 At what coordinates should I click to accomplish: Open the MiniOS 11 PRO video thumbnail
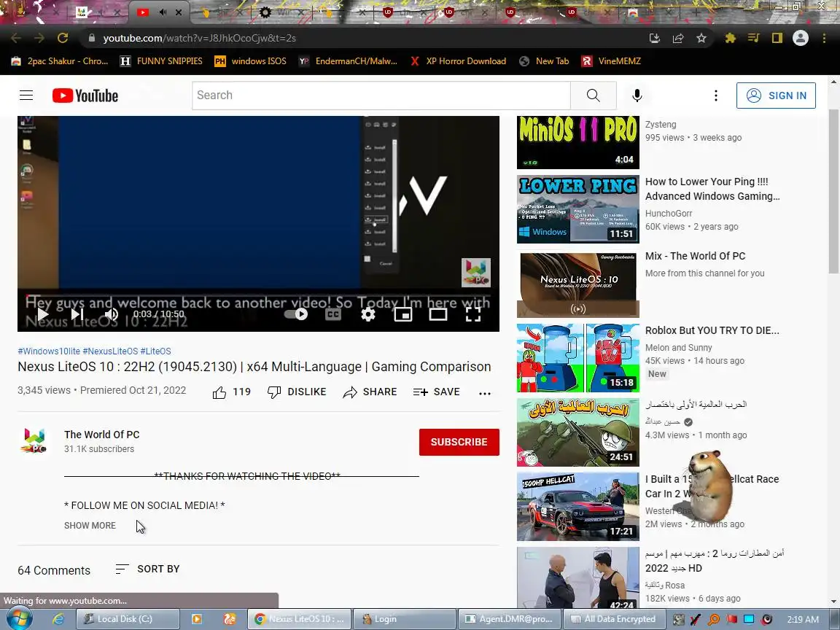[578, 142]
